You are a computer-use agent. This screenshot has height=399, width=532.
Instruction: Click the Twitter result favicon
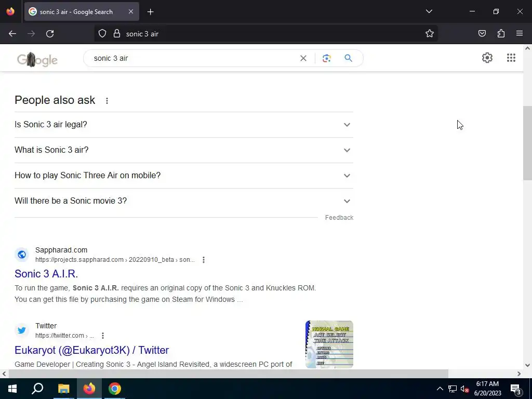[22, 330]
